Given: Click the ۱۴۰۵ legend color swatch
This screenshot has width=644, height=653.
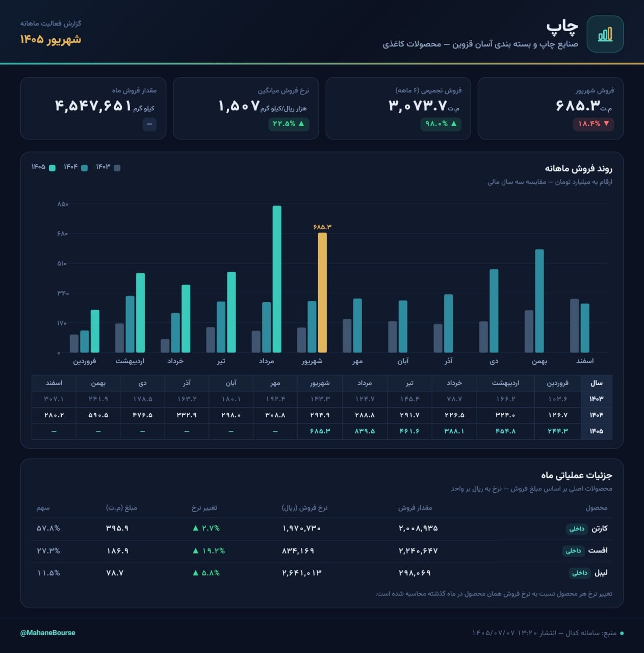Looking at the screenshot, I should (x=52, y=168).
